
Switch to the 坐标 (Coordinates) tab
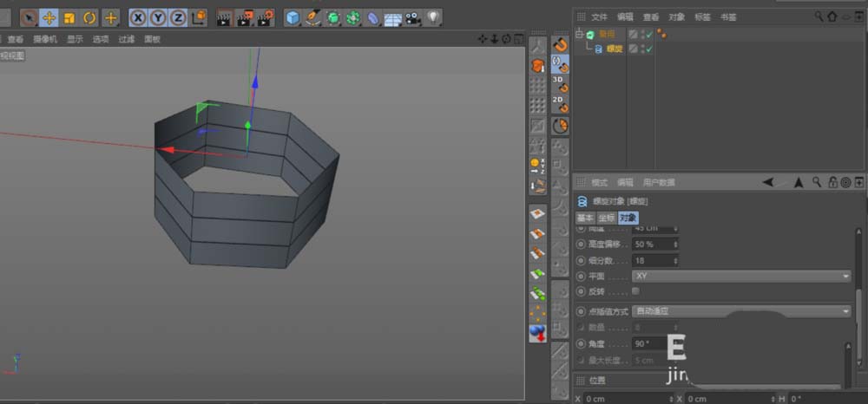pos(606,218)
